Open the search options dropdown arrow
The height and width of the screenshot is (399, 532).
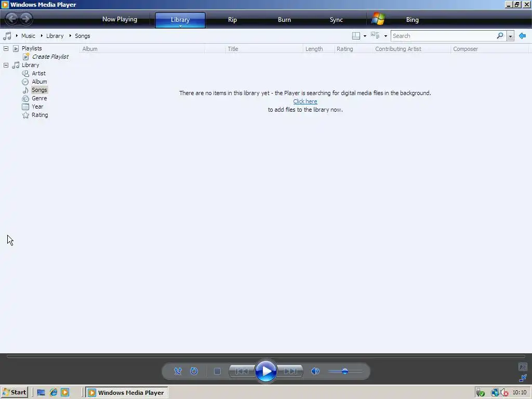(x=510, y=36)
